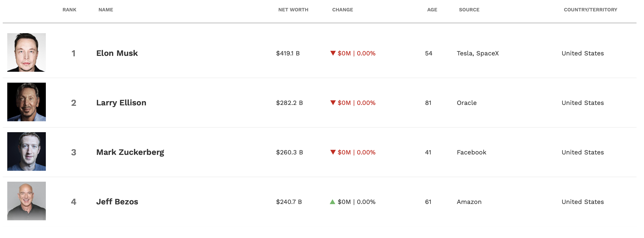Screen dimensions: 644x238
Task: Click the green up arrow in Jeff Bezos's row
Action: pos(332,202)
